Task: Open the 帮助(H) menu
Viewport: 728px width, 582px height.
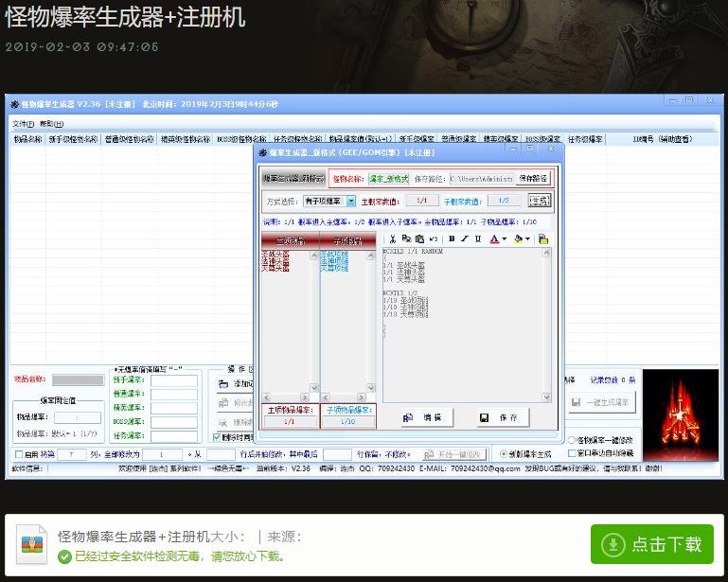Action: [x=51, y=124]
